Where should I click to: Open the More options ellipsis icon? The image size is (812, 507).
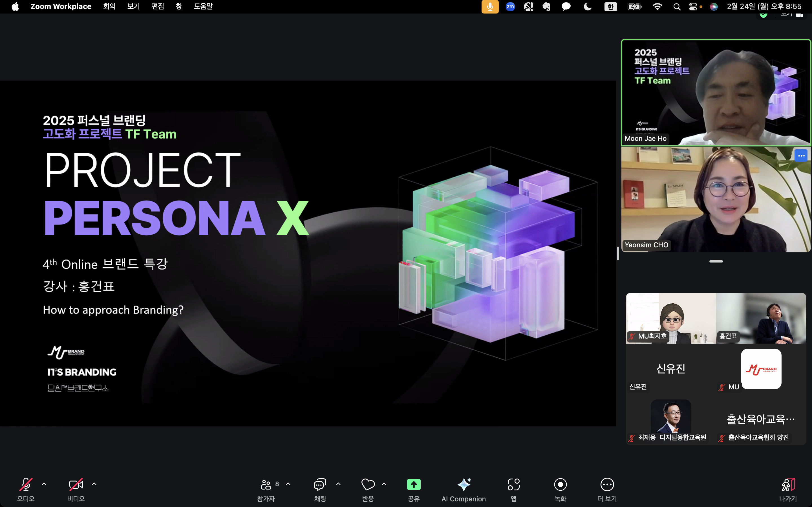607,484
